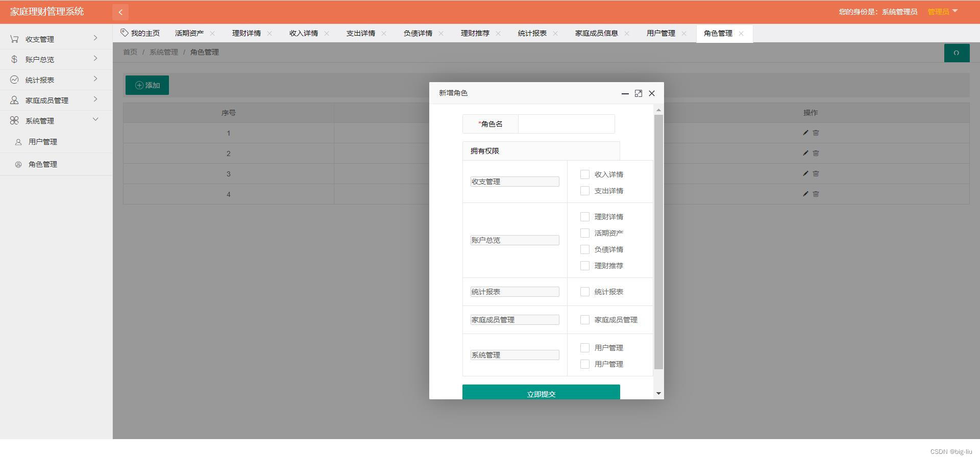Expand the 收支管理 sidebar chevron
The width and height of the screenshot is (980, 460).
[x=95, y=38]
